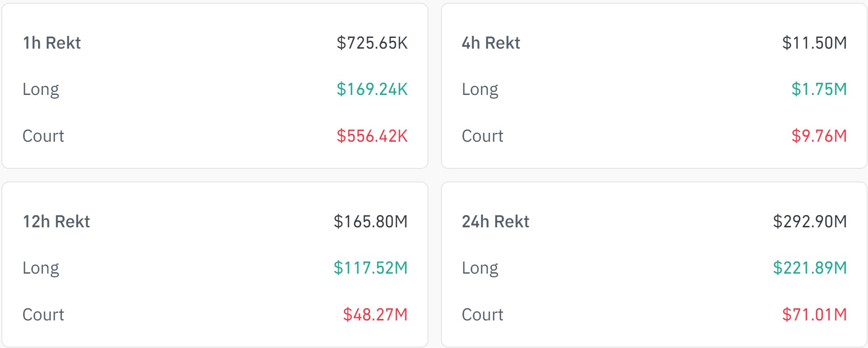Click the 24h Rekt card header
The height and width of the screenshot is (348, 868).
click(495, 222)
